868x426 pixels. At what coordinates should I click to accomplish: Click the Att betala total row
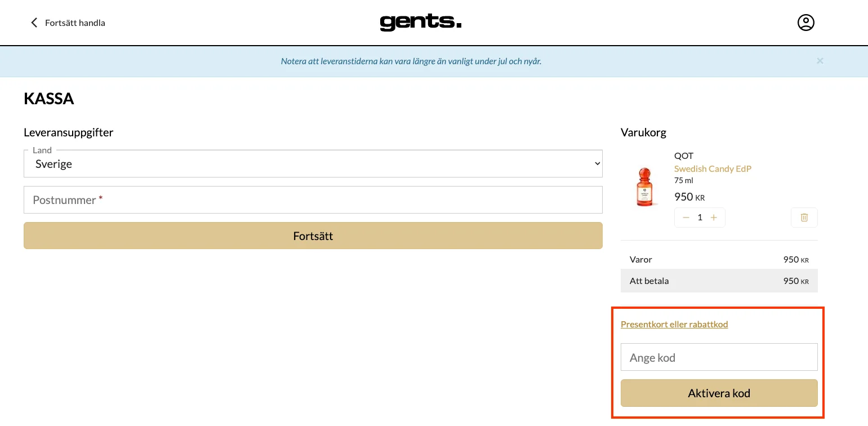point(719,281)
